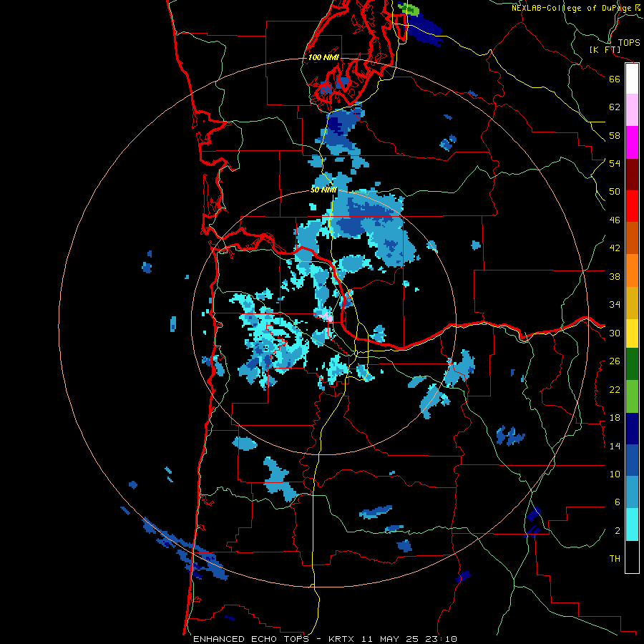The image size is (644, 644).
Task: Click the white swatch in the tops legend
Action: 632,79
